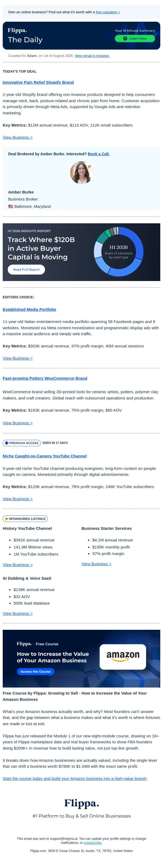Click 'Your 10 Minute Summary' text
Screen dimensions: 163x868
(135, 31)
